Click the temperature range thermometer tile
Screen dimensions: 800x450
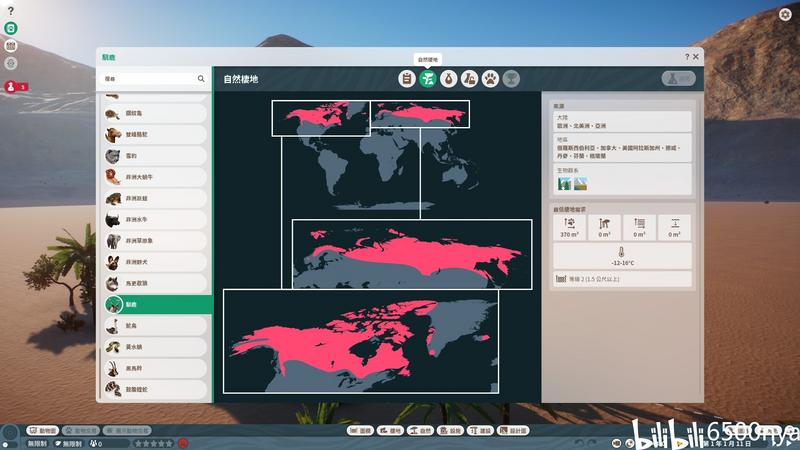pos(622,256)
